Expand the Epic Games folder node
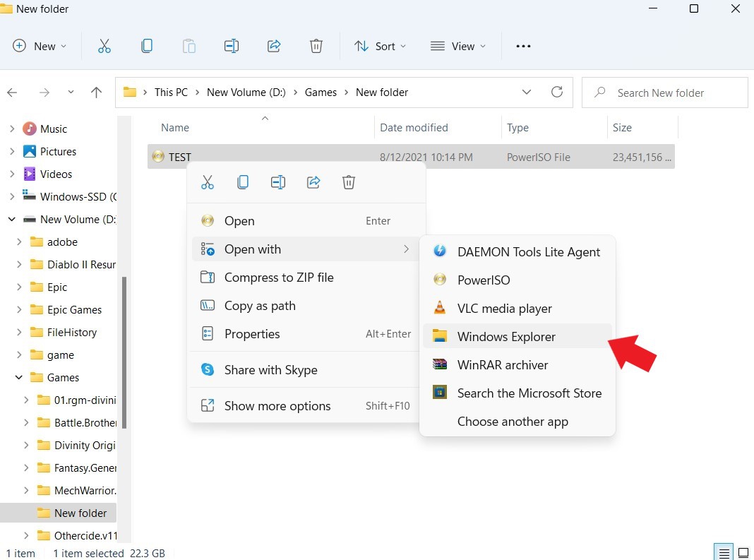Viewport: 754px width, 560px height. pyautogui.click(x=19, y=309)
